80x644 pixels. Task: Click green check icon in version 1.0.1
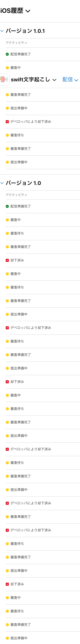pos(7,54)
